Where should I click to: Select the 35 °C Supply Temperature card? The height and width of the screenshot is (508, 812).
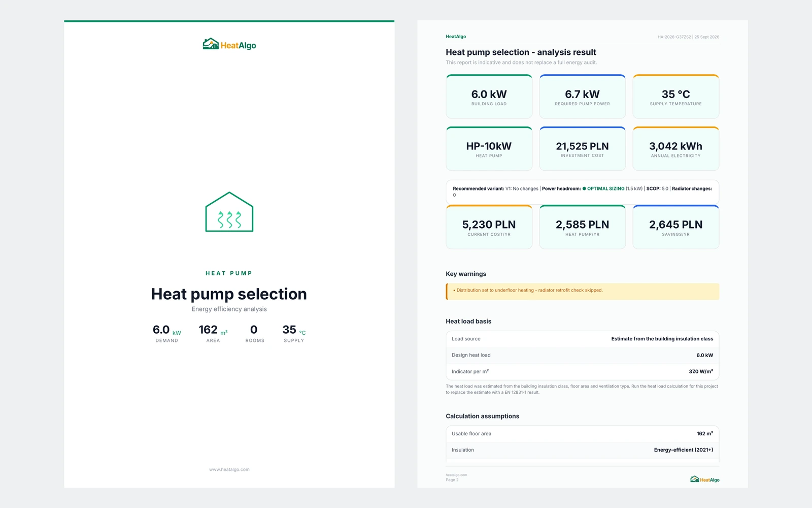[x=676, y=97]
